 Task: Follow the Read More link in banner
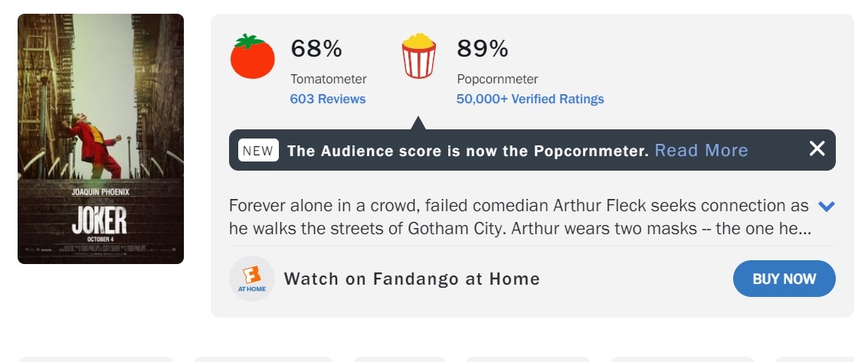click(x=701, y=150)
